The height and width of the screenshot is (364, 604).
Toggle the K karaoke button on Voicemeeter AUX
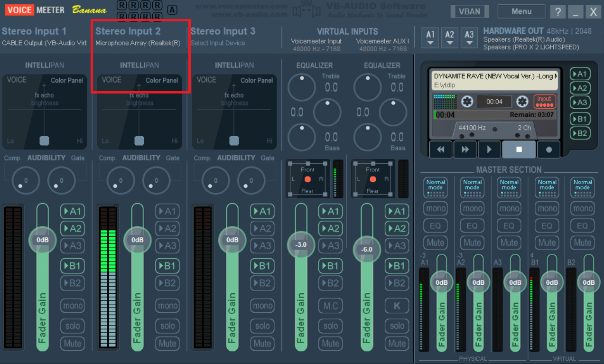pyautogui.click(x=397, y=306)
